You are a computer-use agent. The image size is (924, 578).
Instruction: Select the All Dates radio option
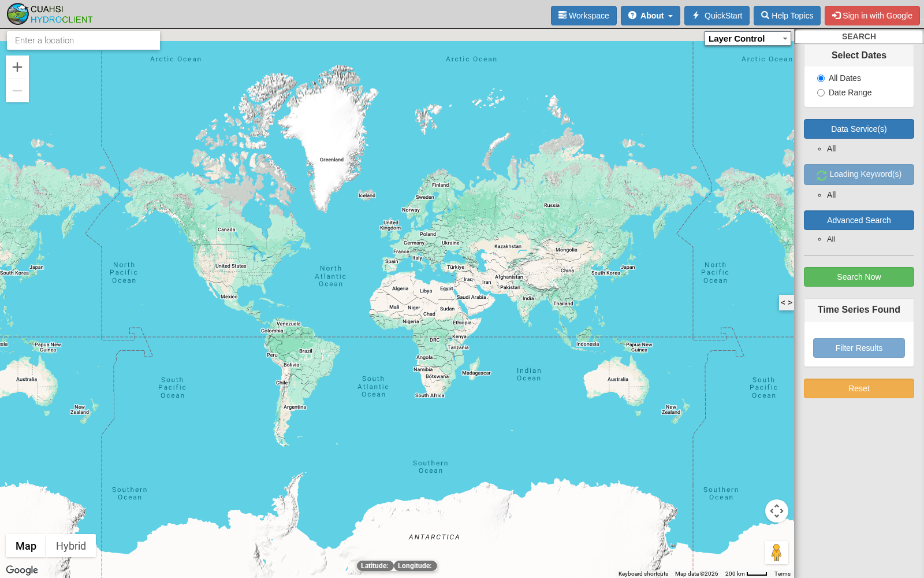pyautogui.click(x=821, y=79)
